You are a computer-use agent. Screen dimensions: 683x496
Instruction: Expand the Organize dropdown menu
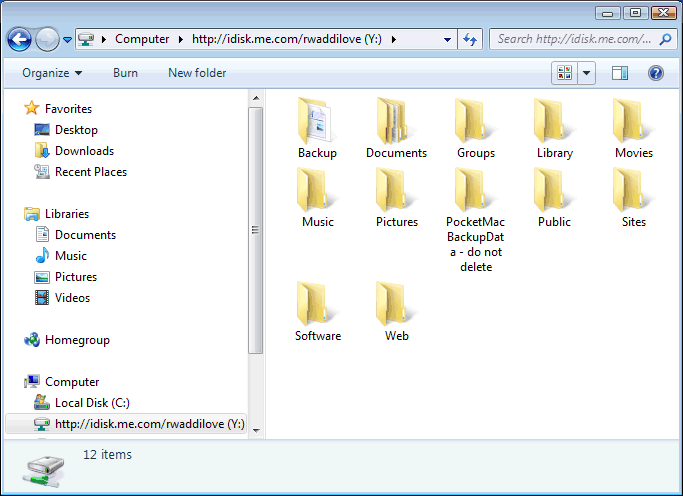tap(52, 73)
